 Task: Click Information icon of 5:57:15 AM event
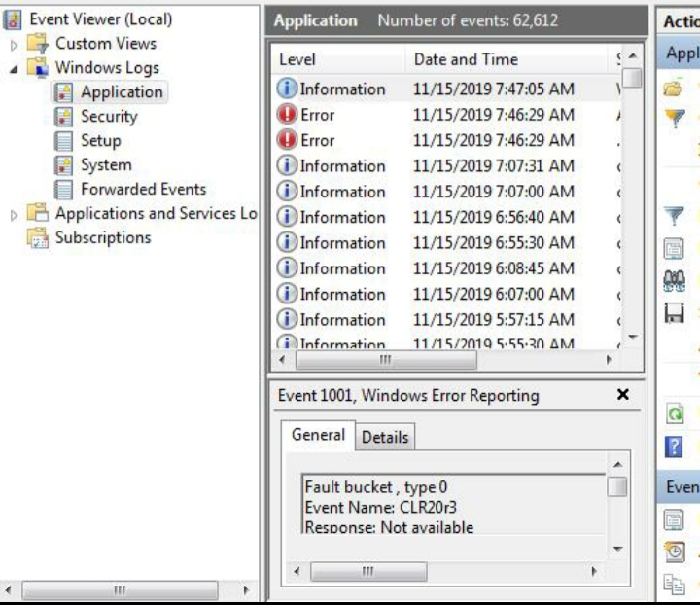click(x=287, y=319)
